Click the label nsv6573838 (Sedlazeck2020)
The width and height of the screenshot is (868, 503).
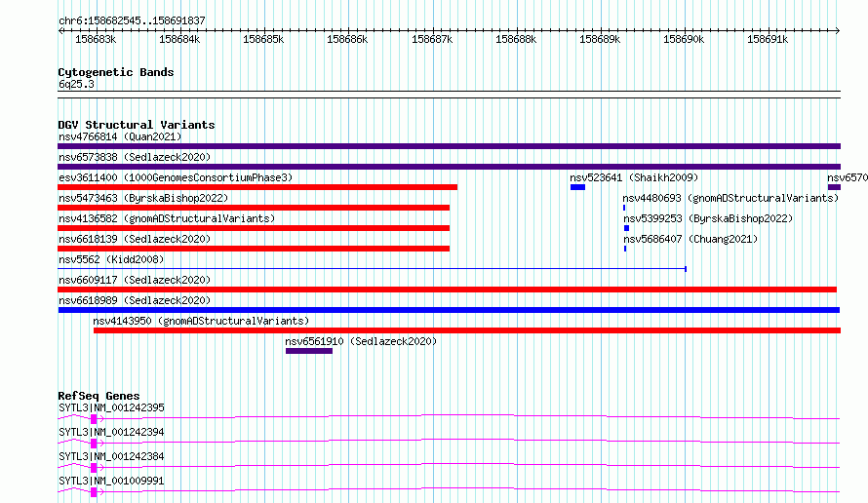tap(135, 157)
